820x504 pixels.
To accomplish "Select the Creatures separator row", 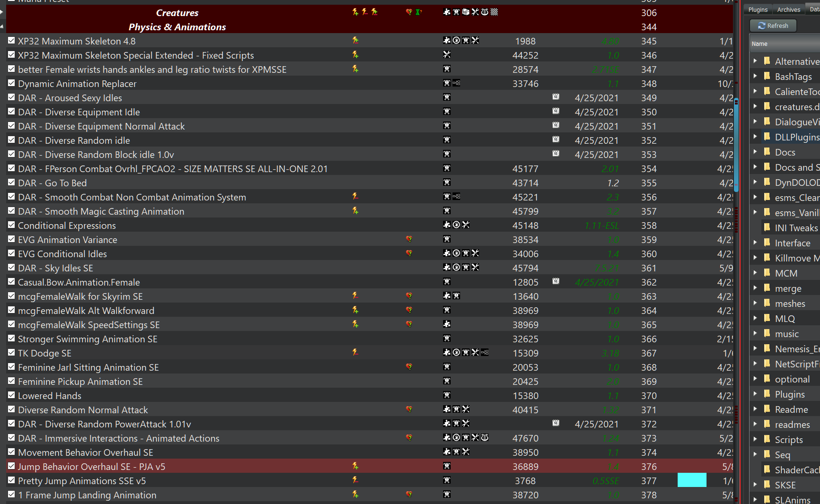I will [x=369, y=13].
